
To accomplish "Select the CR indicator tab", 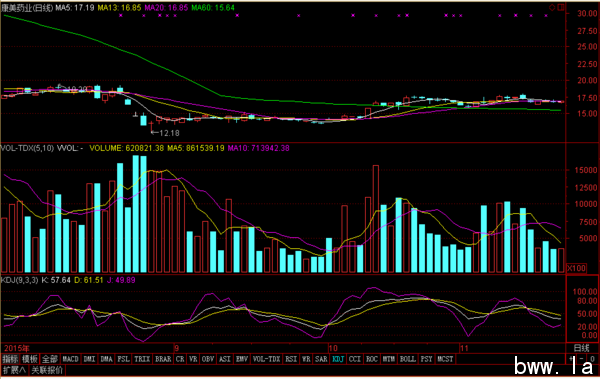I will coord(180,359).
